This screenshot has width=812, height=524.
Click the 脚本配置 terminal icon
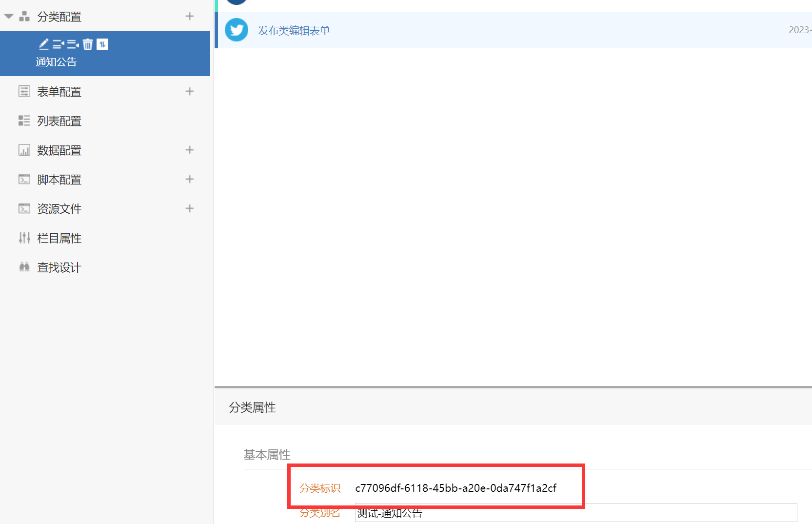[x=24, y=179]
